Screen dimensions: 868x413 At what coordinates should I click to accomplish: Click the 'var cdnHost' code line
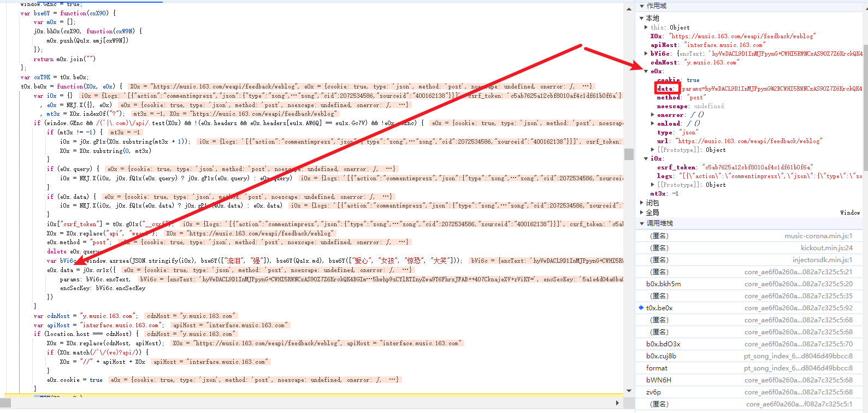tap(86, 316)
